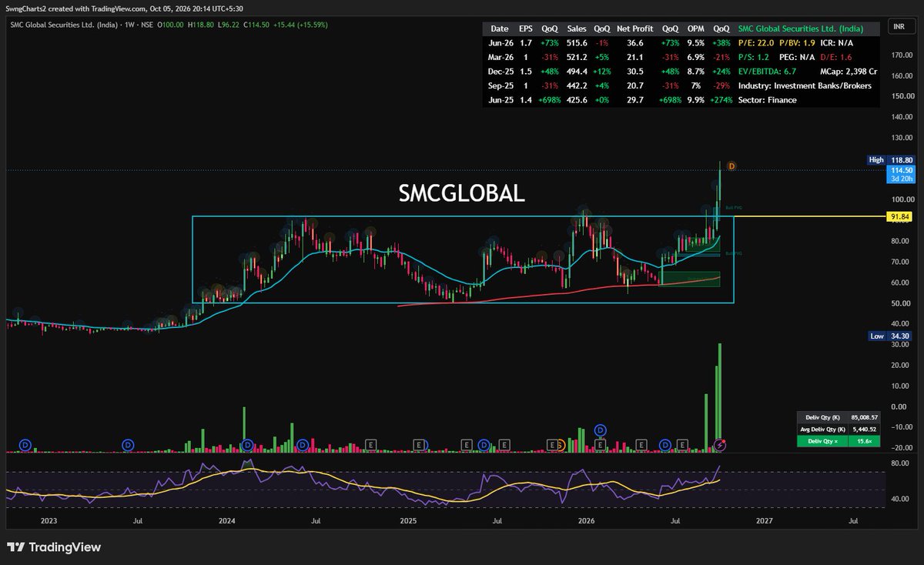The width and height of the screenshot is (924, 565).
Task: Open the earnings marker above July 2026 label
Action: (683, 444)
